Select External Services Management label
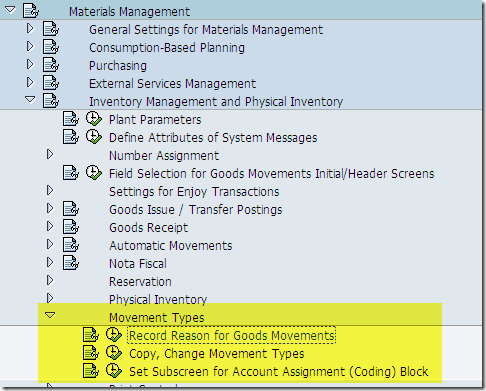Image resolution: width=486 pixels, height=391 pixels. click(x=173, y=84)
